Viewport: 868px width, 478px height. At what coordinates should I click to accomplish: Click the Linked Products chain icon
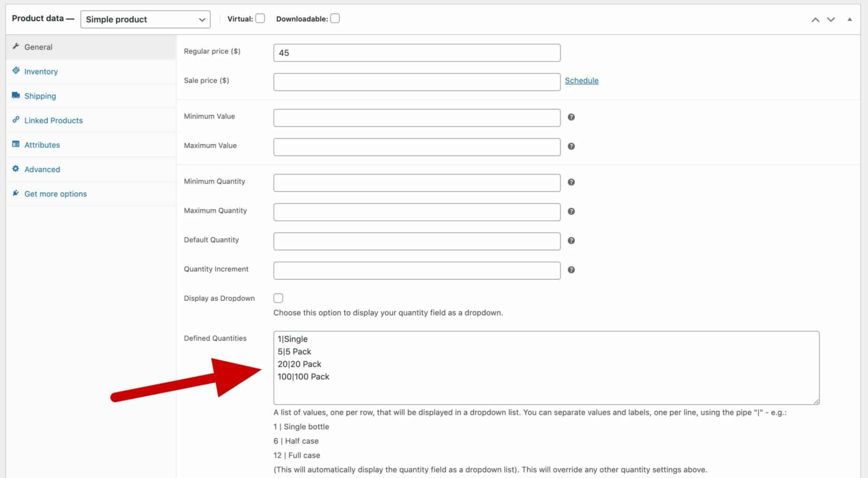(x=16, y=119)
